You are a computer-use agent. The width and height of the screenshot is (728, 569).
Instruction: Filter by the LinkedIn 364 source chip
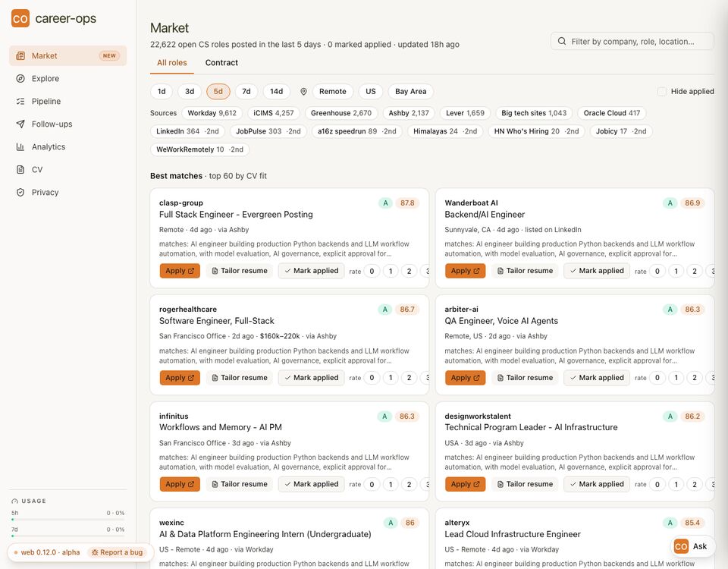click(187, 131)
